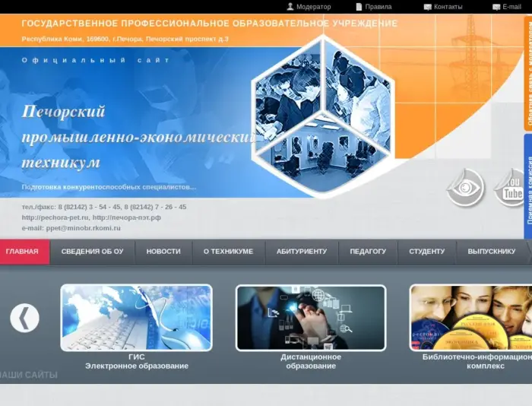Open the О ТЕХНИКУМЕ menu item
This screenshot has width=532, height=406.
click(x=228, y=252)
